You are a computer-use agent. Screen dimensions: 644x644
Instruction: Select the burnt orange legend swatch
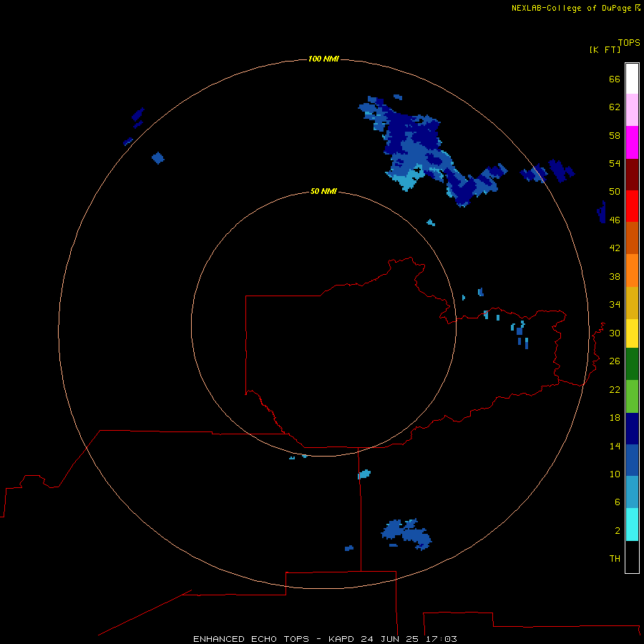coord(632,238)
